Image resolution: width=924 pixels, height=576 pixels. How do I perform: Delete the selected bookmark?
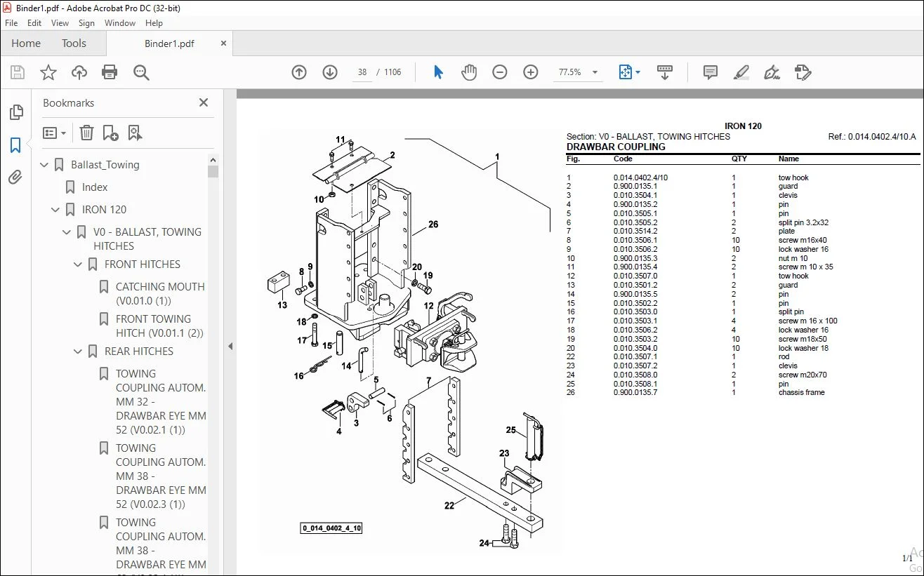(86, 133)
